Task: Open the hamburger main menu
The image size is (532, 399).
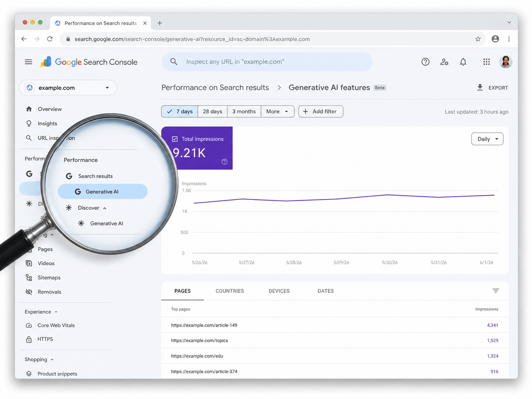Action: [29, 62]
